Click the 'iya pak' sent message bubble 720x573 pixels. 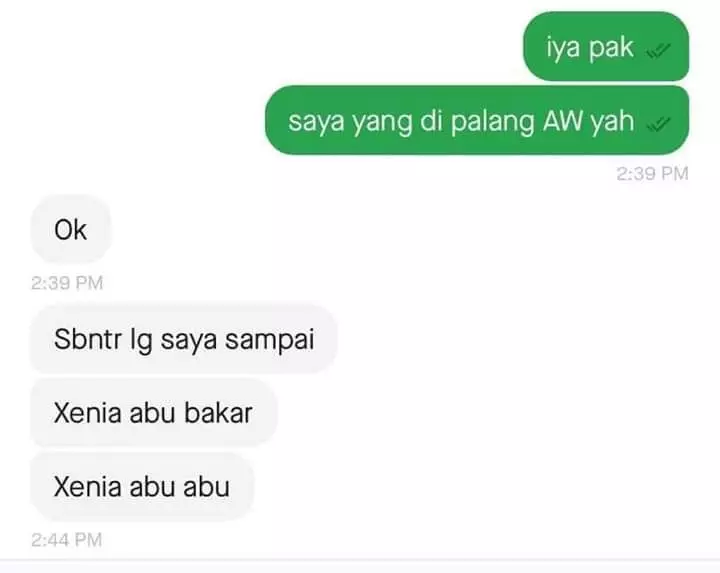point(606,46)
